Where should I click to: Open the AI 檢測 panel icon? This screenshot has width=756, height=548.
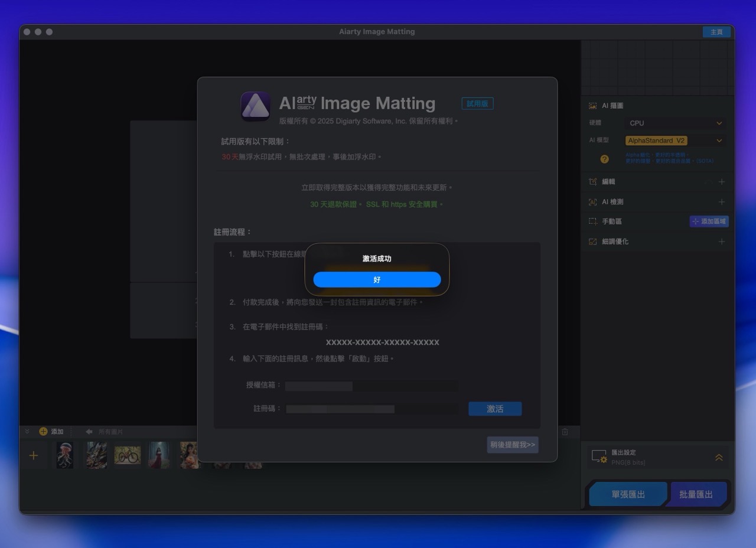(591, 202)
